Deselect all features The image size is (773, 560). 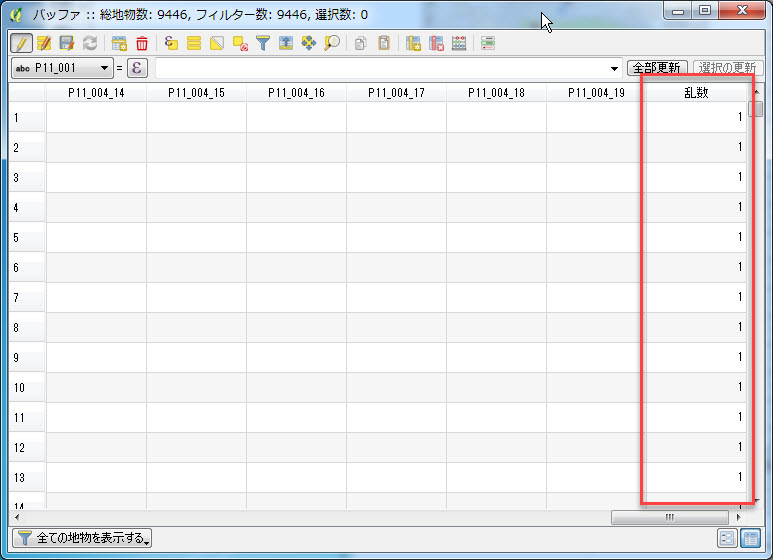pos(240,43)
